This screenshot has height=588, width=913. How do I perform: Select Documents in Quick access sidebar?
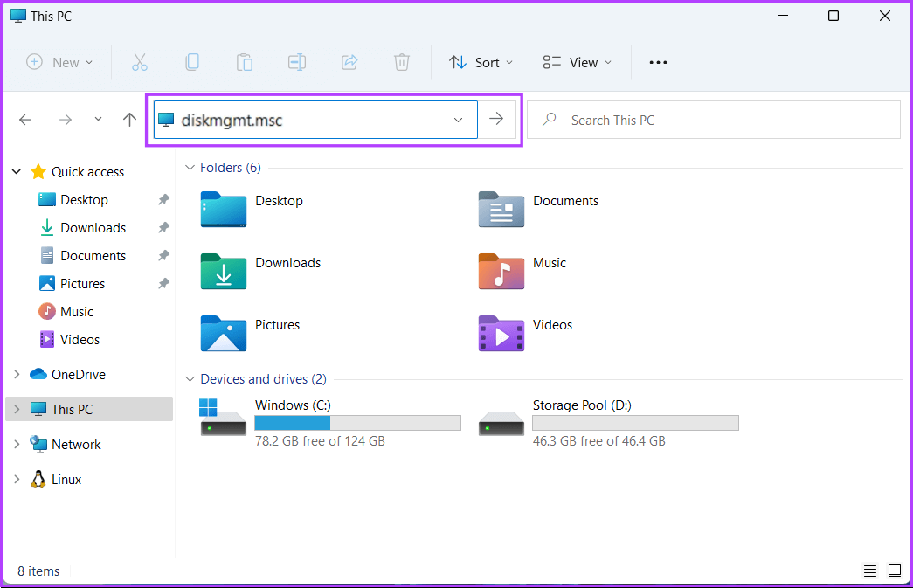(x=93, y=256)
